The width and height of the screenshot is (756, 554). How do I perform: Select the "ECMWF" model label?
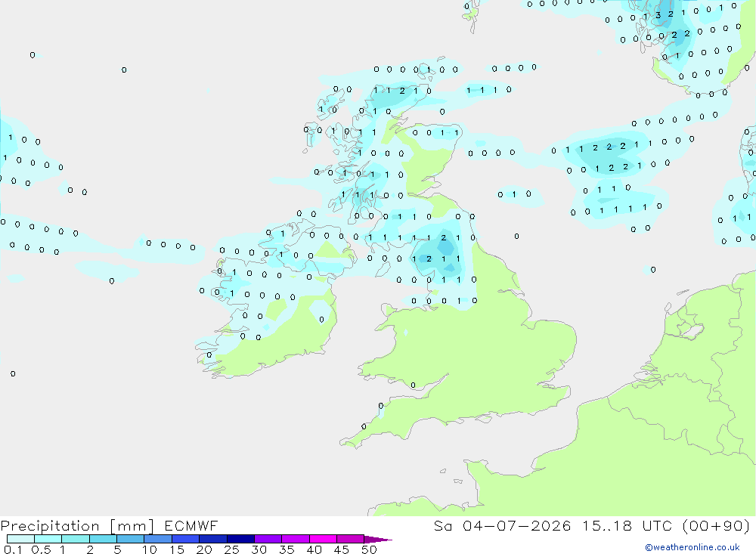tap(191, 525)
